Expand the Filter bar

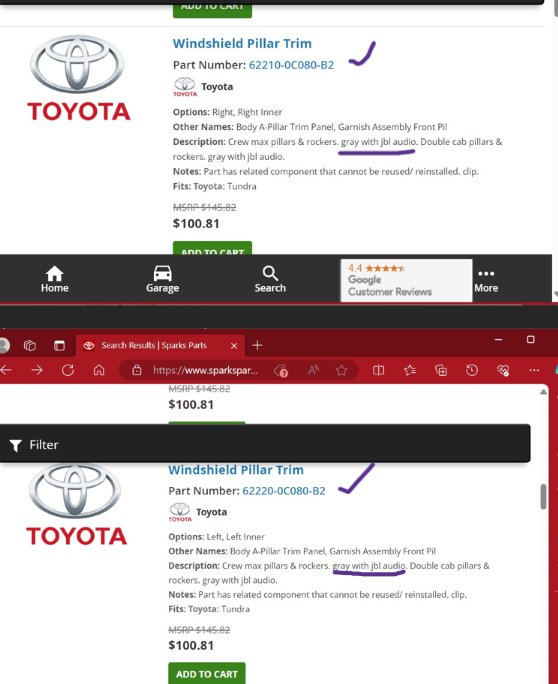point(265,444)
